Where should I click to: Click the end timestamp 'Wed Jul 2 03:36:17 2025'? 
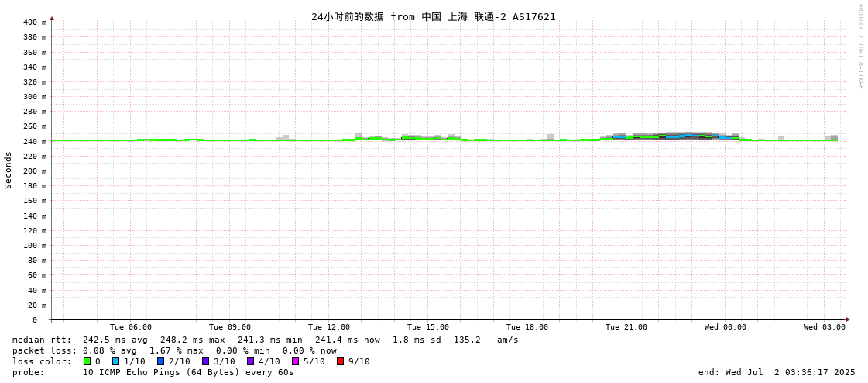[788, 372]
